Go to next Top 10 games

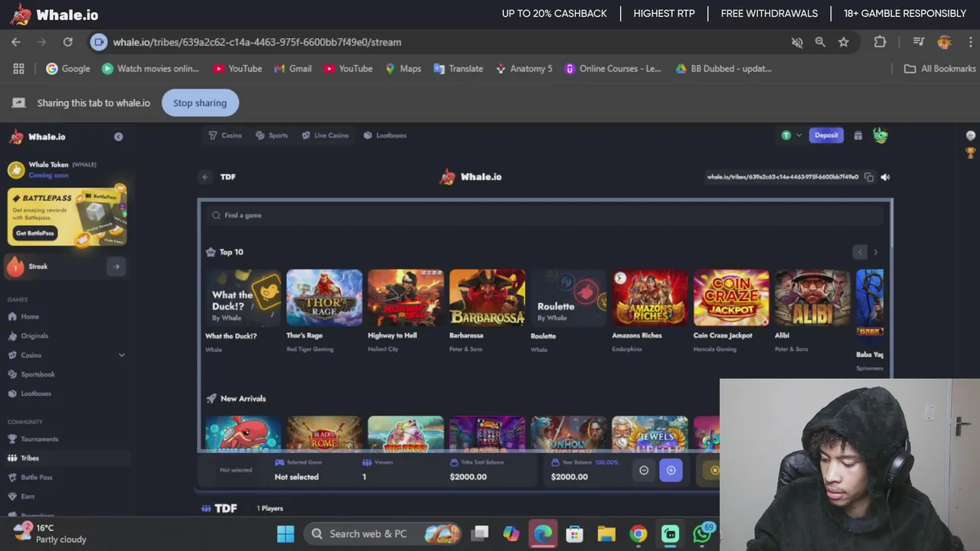(x=876, y=252)
